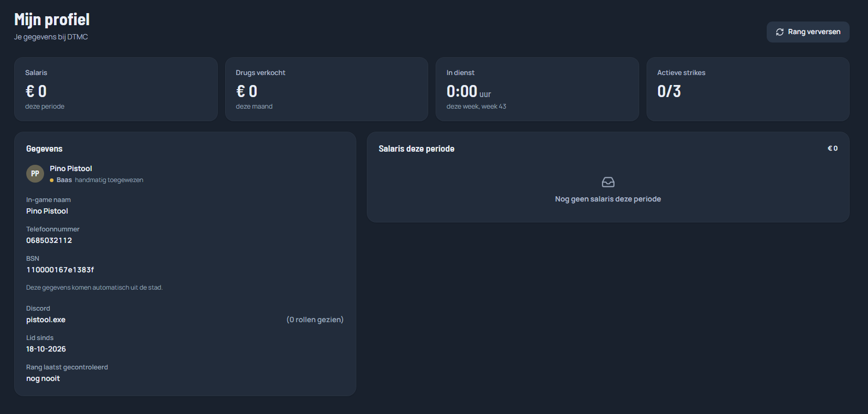Click the 'Salaris deze periode' heading
This screenshot has width=868, height=414.
pos(417,149)
